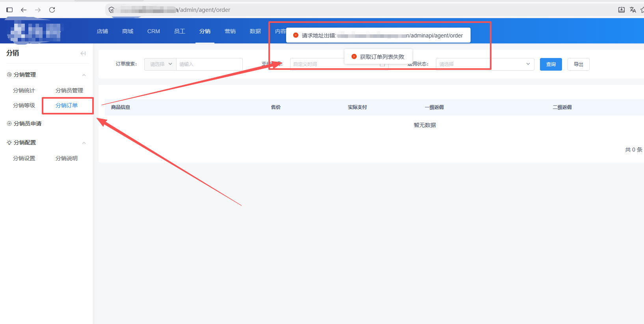This screenshot has width=644, height=324.
Task: Click the 导出 export button
Action: [579, 64]
